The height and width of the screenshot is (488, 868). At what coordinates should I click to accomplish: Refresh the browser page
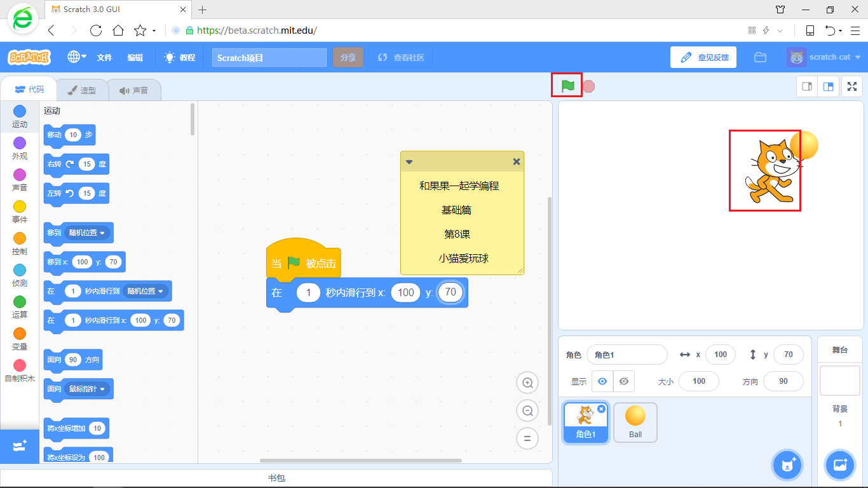[x=96, y=30]
